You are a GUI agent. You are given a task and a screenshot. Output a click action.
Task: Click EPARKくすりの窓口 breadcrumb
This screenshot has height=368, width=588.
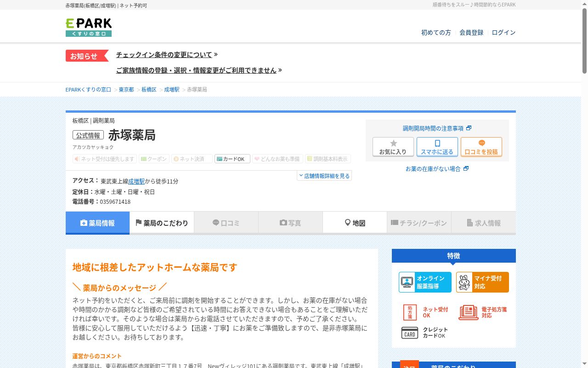pos(88,90)
